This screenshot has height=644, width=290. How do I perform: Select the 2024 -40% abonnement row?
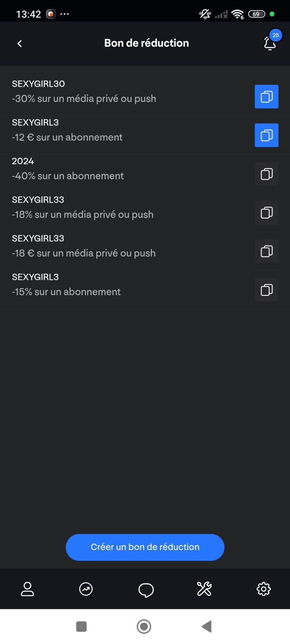(145, 174)
